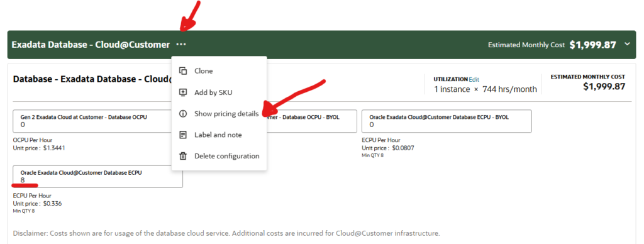Click Min QTY 8 under the $0.0807 price
Screen dimensions: 644x244
pos(372,156)
